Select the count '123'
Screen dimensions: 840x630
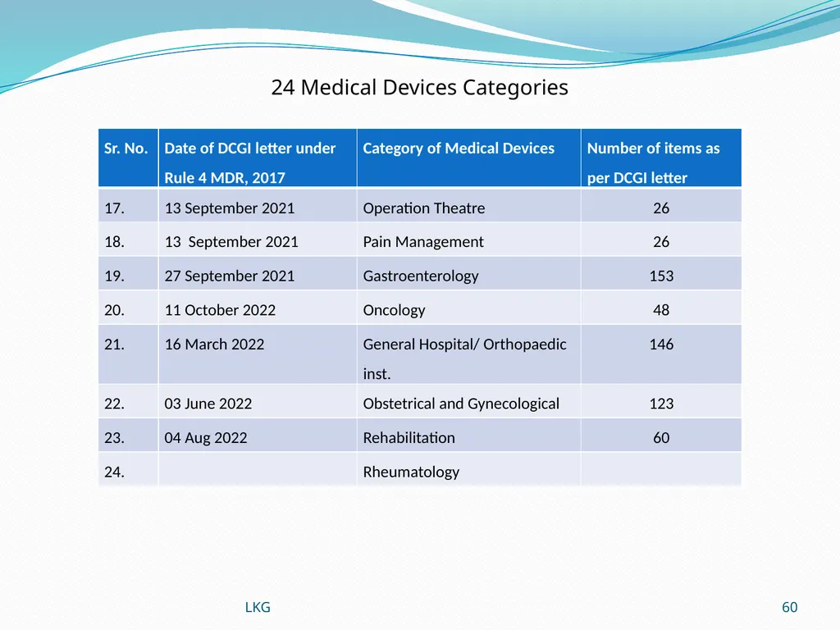(662, 401)
